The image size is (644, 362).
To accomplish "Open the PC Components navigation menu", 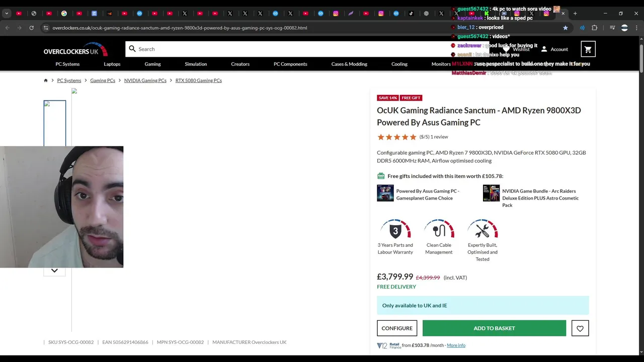I will pyautogui.click(x=290, y=64).
